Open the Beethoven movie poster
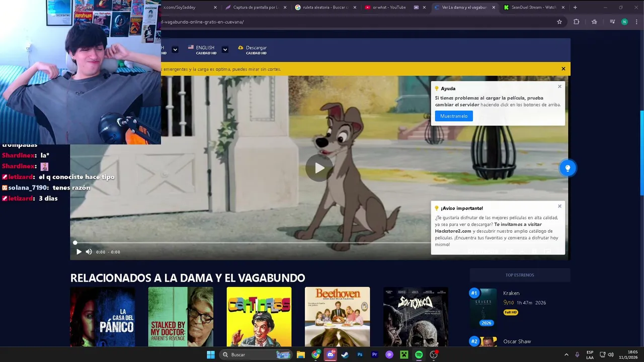 337,317
